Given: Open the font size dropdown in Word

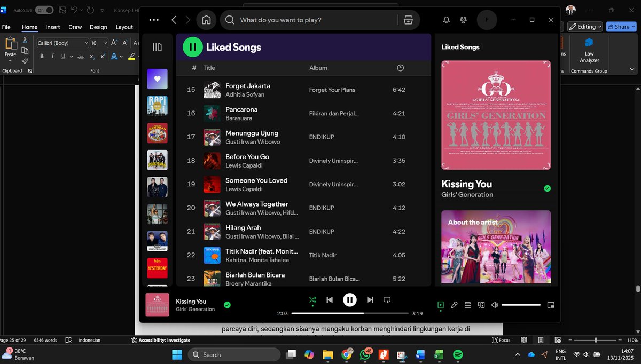Looking at the screenshot, I should pos(106,43).
